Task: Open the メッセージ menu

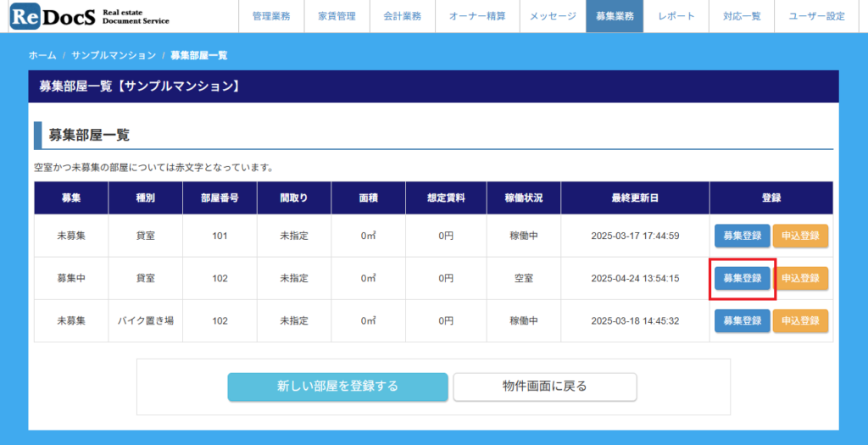Action: tap(553, 16)
